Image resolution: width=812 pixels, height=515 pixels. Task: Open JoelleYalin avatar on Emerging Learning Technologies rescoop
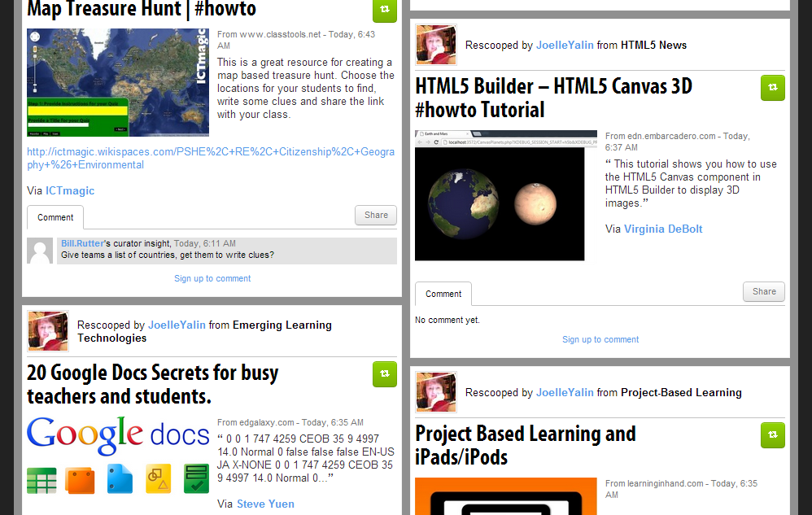tap(48, 331)
